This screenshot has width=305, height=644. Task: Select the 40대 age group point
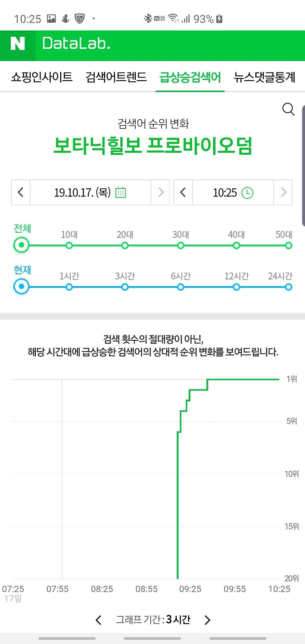point(236,246)
